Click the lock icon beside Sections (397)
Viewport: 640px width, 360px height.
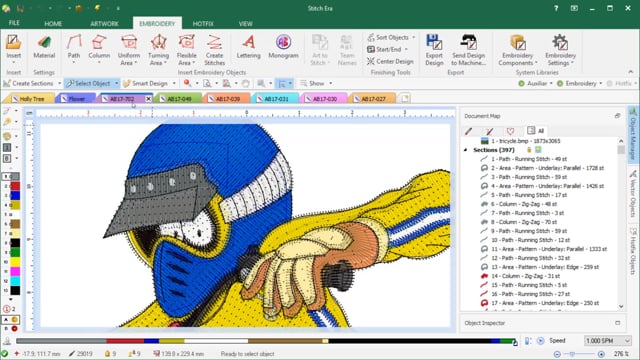529,150
